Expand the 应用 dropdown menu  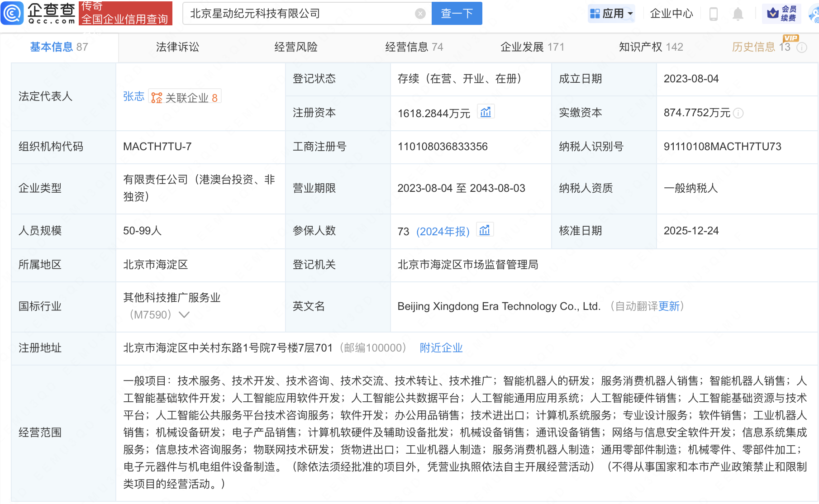coord(612,14)
